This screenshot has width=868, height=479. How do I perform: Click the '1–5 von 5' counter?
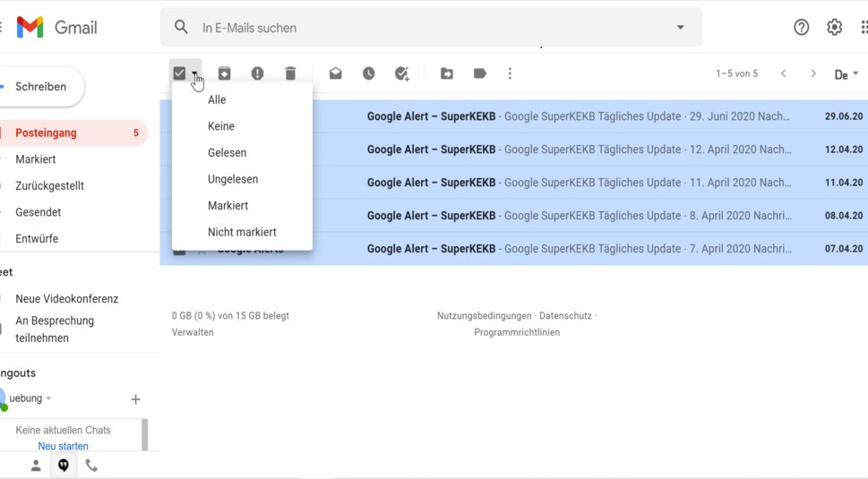coord(737,73)
